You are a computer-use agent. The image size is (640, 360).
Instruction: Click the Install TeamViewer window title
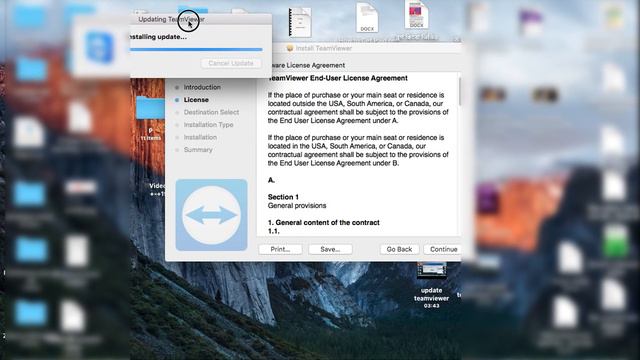point(324,48)
